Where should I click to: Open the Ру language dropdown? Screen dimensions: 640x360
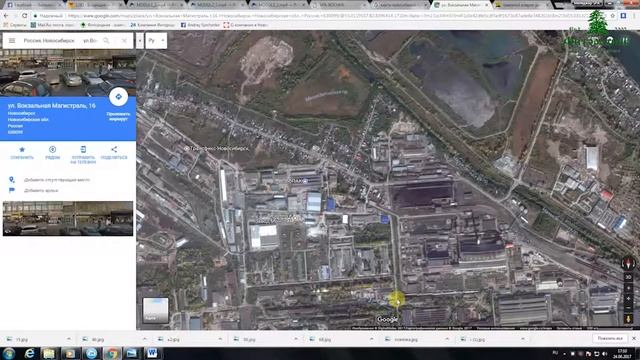pyautogui.click(x=156, y=40)
